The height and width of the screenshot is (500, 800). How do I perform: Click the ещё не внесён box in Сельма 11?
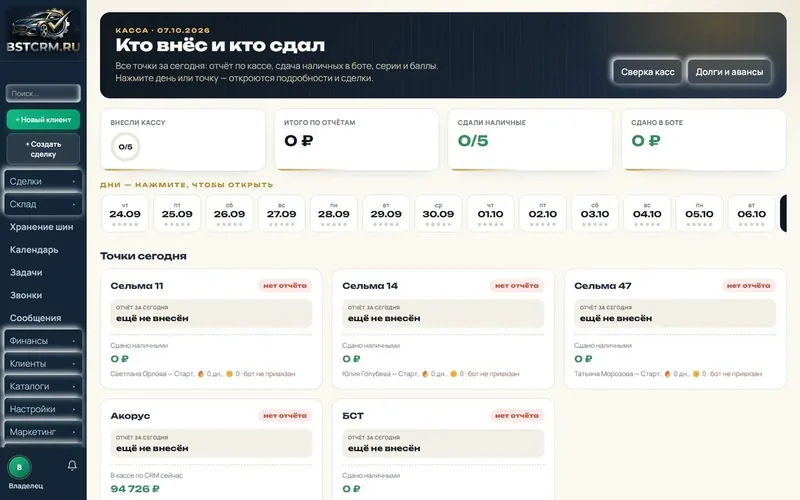211,313
